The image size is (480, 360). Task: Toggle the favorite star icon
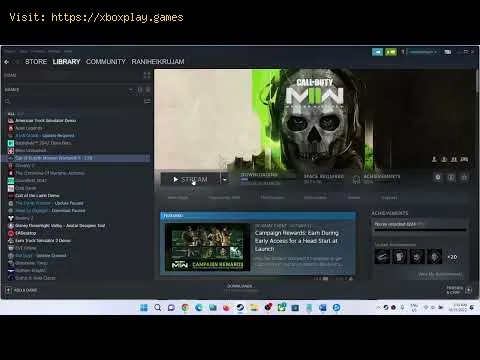(464, 178)
